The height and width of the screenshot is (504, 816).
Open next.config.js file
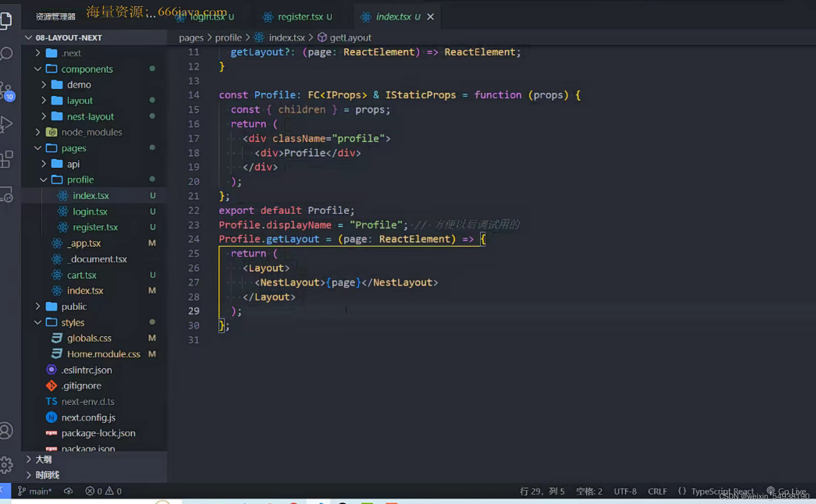tap(94, 417)
